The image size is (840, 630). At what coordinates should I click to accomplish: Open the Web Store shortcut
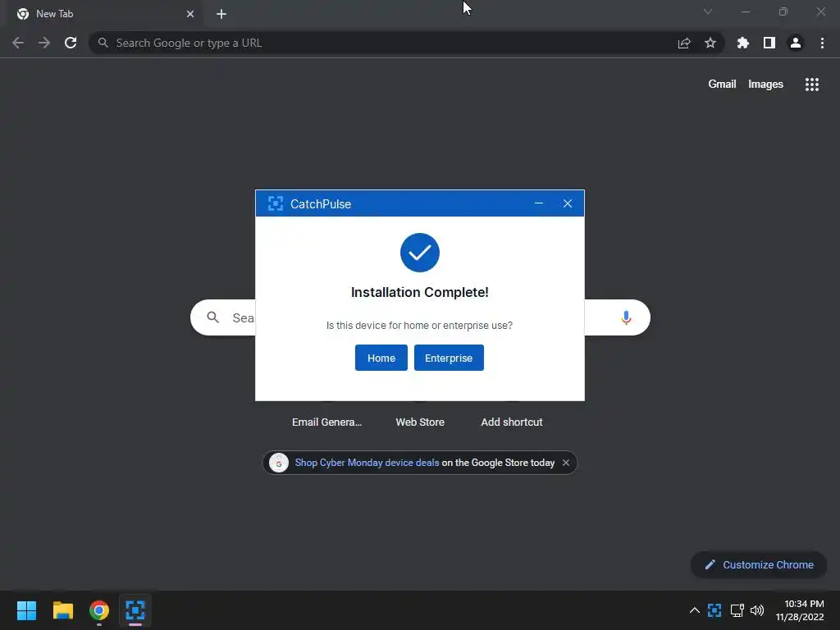pos(420,422)
